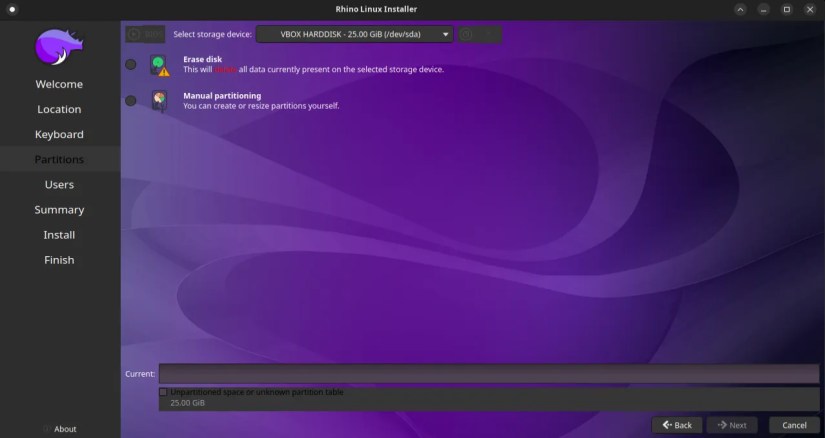Click the Unpartitioned space legend square
The image size is (825, 438).
(x=163, y=392)
